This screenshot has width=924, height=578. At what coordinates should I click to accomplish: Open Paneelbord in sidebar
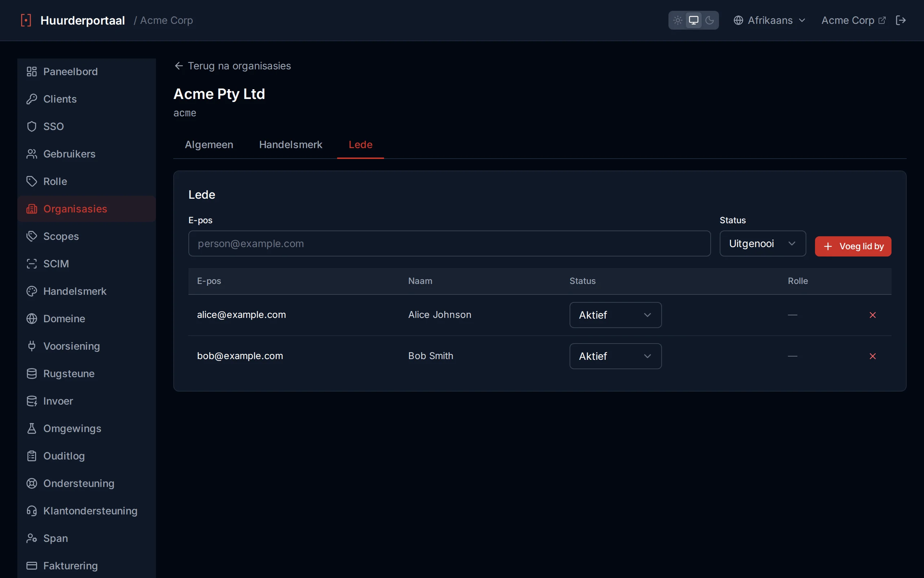(87, 72)
